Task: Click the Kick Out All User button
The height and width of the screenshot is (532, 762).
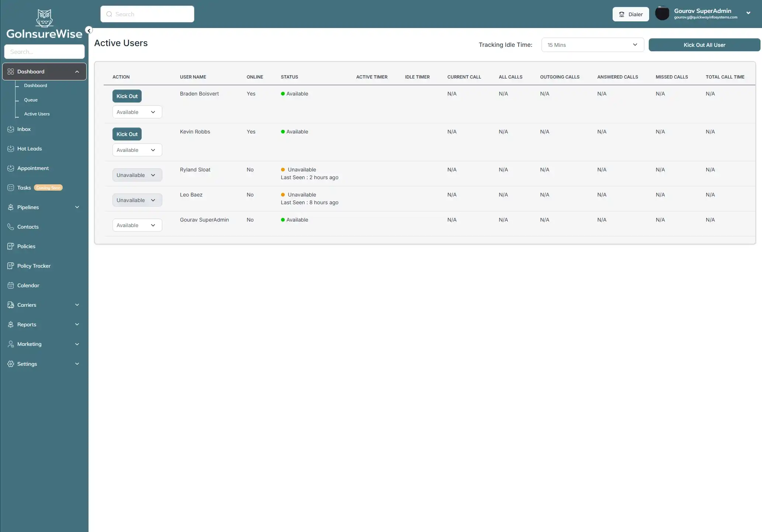Action: 704,45
